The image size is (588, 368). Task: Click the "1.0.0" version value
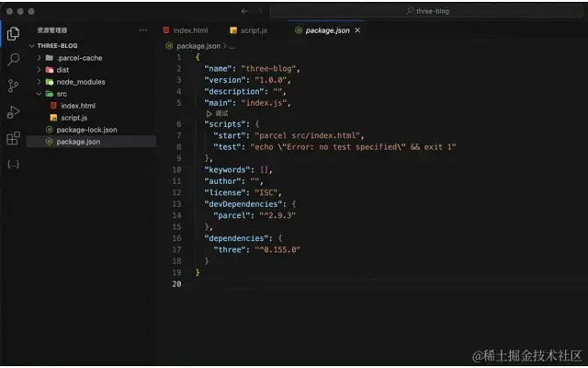click(x=271, y=80)
